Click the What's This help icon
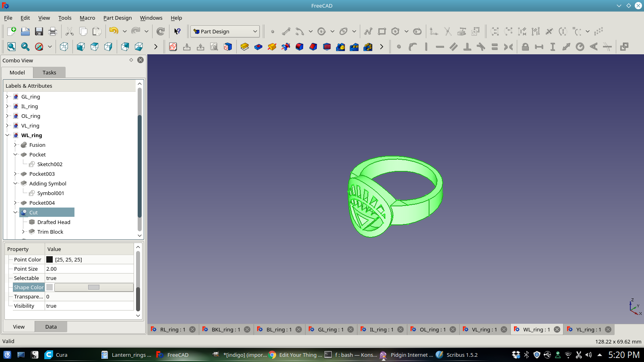 [178, 31]
